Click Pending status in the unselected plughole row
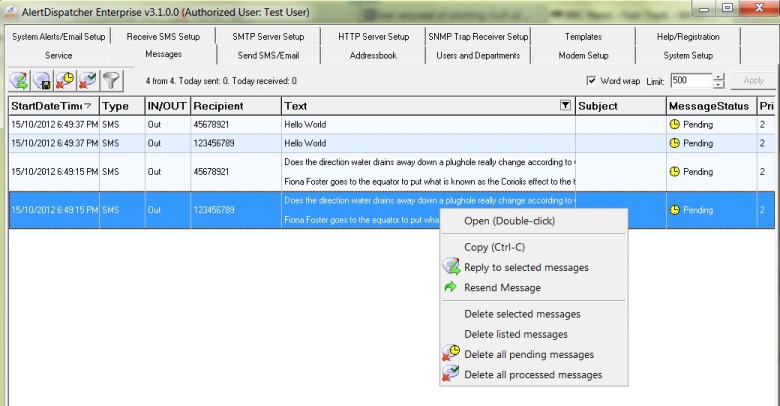Screen dimensions: 780x406 [698, 172]
